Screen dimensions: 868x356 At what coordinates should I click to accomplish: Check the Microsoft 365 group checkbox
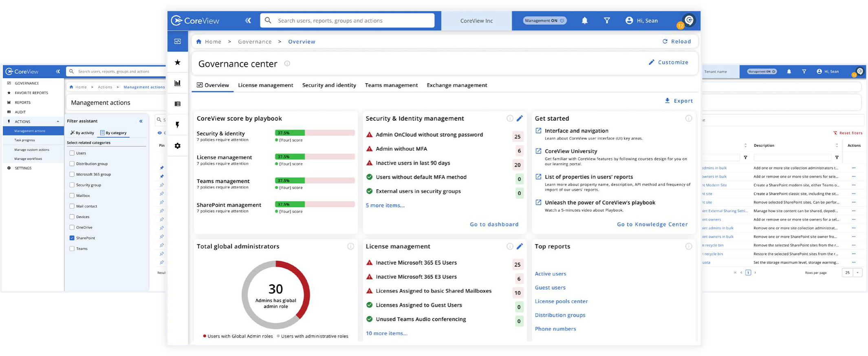click(72, 174)
